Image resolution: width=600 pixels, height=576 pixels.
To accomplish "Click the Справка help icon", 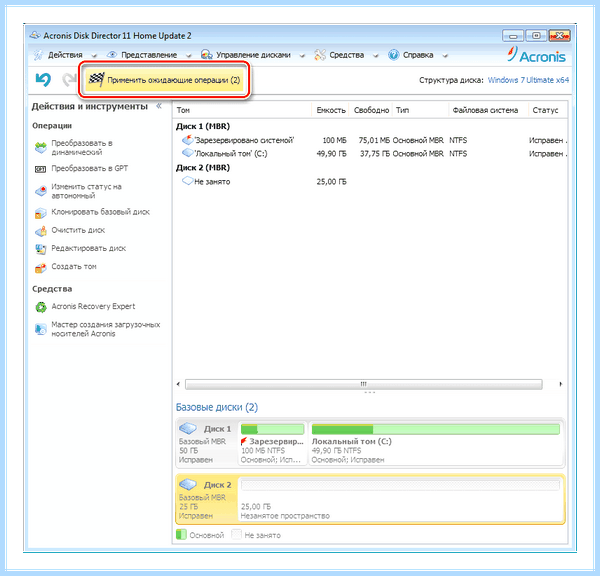I will pyautogui.click(x=393, y=55).
